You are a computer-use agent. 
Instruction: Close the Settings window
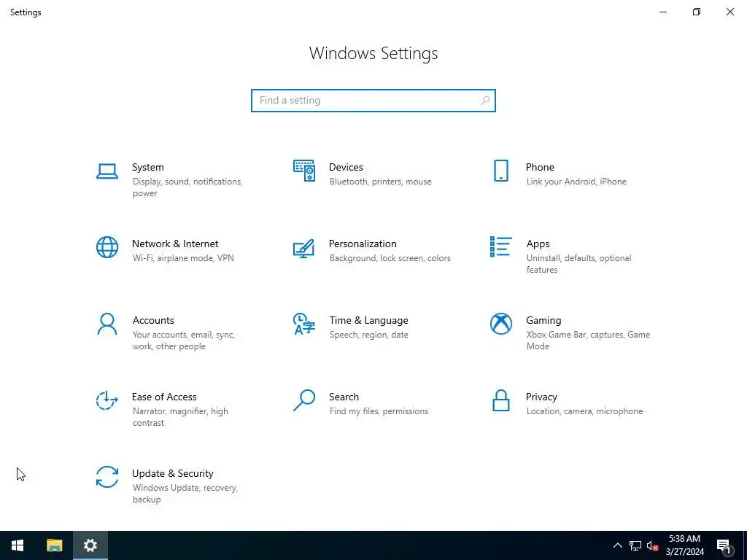[x=729, y=12]
